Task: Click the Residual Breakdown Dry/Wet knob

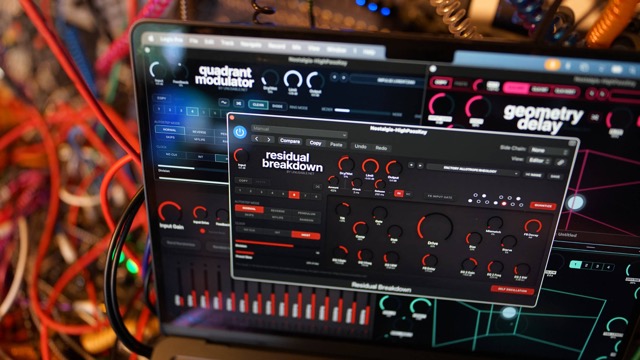Action: pyautogui.click(x=346, y=164)
